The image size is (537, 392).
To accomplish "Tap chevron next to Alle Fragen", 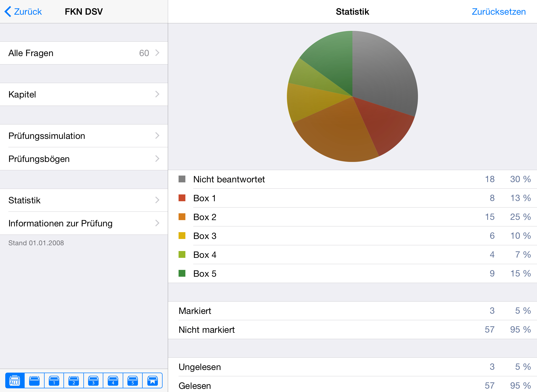I will point(157,53).
